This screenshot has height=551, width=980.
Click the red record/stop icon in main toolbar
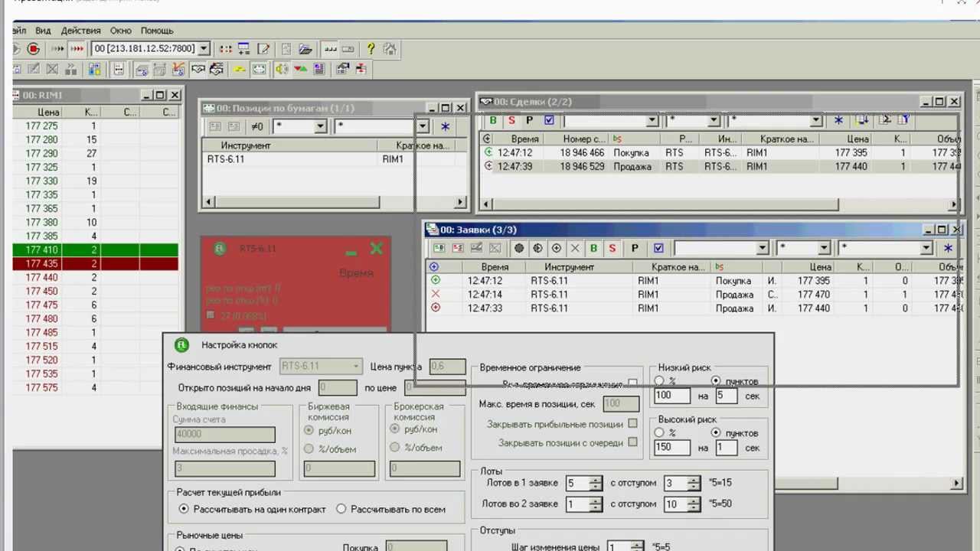[x=34, y=49]
